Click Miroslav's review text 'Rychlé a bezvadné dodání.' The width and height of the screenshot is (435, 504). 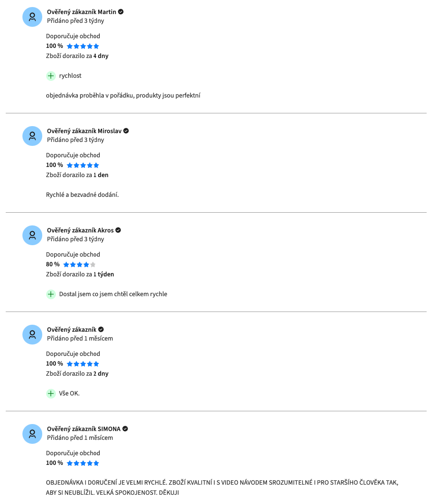tap(82, 195)
